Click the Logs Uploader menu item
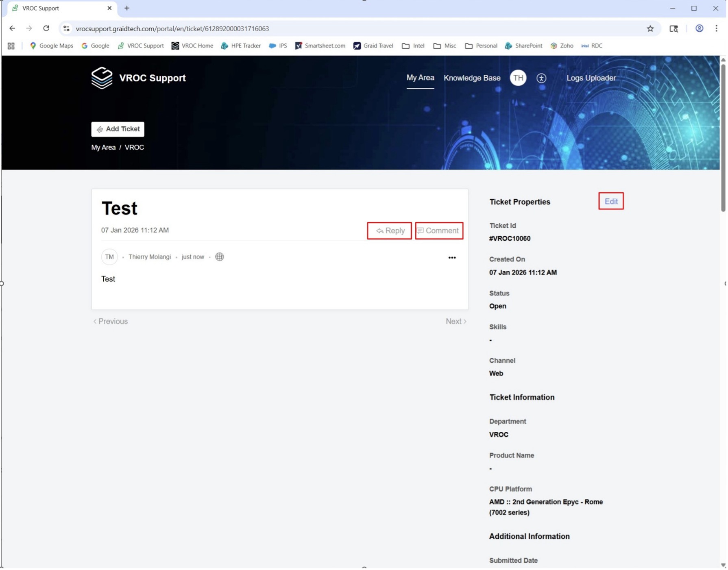The width and height of the screenshot is (728, 570). pos(591,78)
